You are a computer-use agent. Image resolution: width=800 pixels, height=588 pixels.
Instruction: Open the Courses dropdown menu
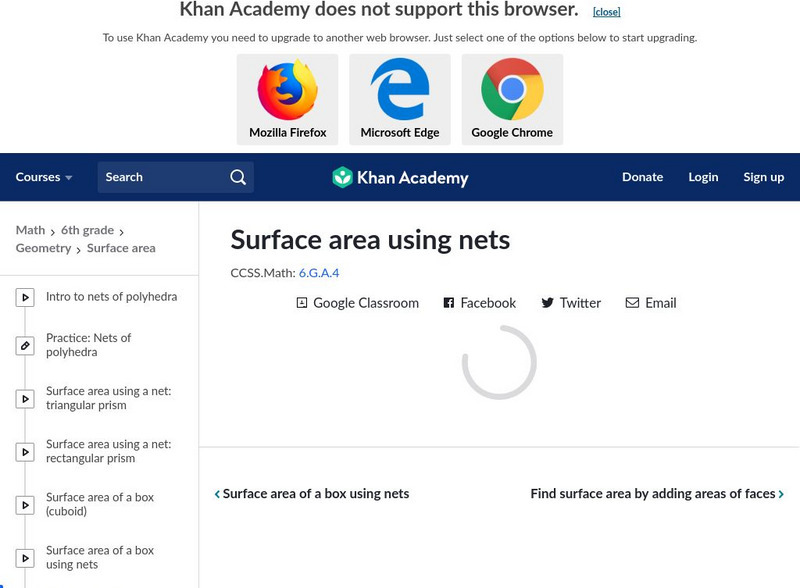tap(44, 177)
